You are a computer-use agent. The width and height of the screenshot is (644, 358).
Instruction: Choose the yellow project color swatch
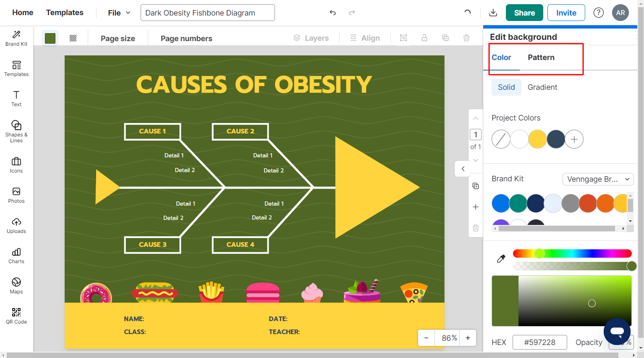pos(537,139)
